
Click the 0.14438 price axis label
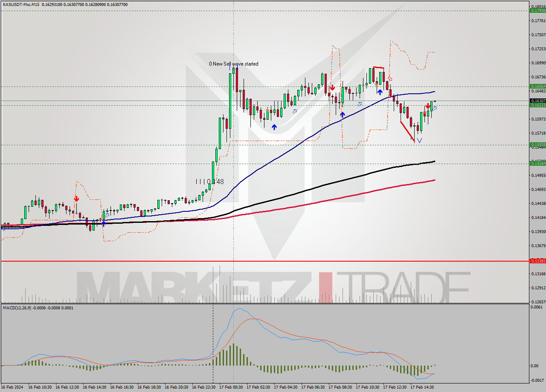(x=538, y=204)
